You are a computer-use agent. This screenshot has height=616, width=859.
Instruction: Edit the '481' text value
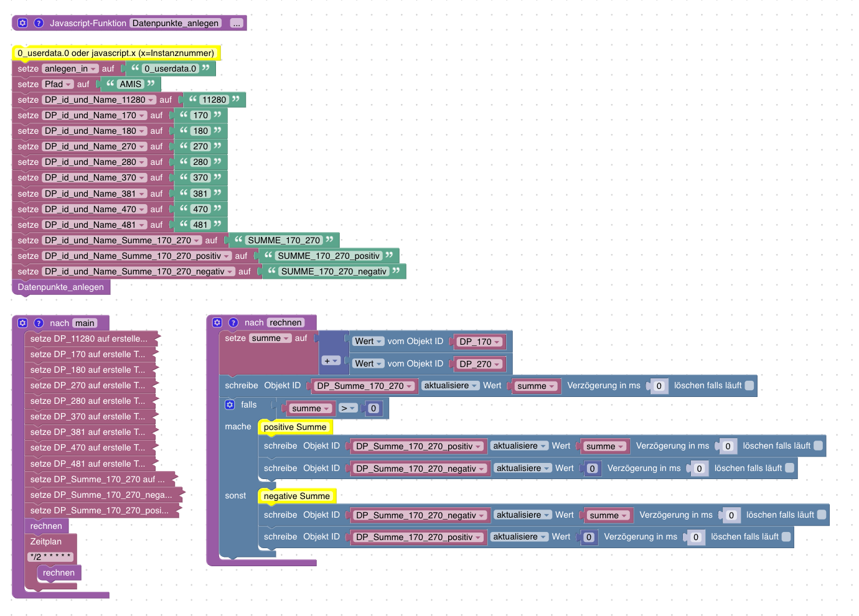(200, 225)
